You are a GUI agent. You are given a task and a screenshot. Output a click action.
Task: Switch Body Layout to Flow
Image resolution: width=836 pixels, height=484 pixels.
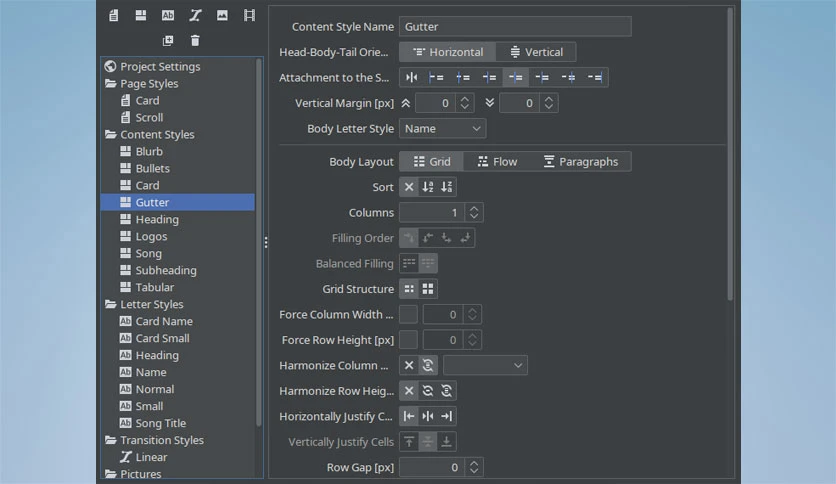coord(497,162)
